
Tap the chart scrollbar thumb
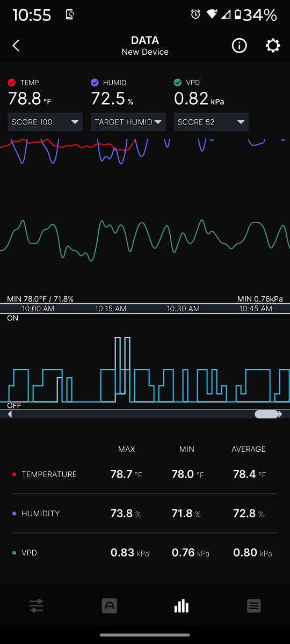(266, 414)
